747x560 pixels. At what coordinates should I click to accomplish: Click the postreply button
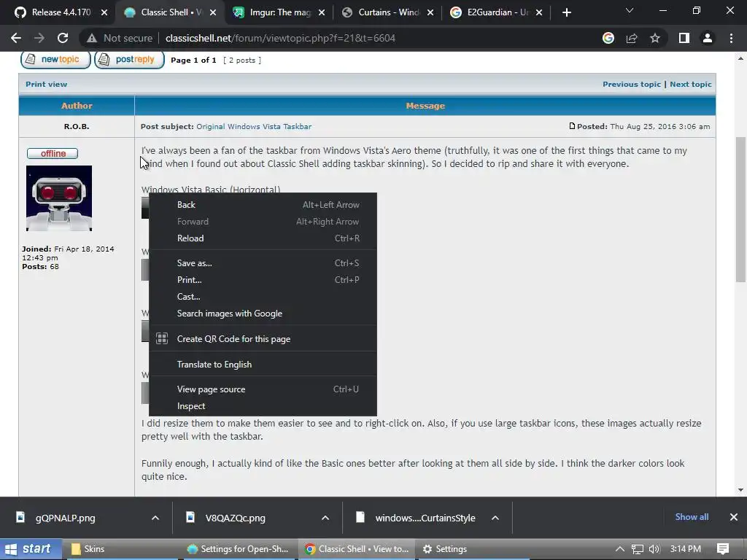coord(129,60)
